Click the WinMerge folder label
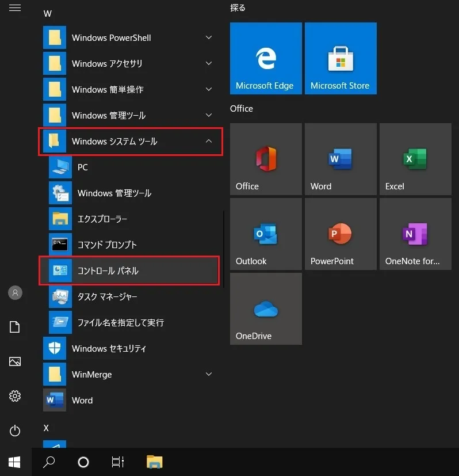This screenshot has height=476, width=459. 91,374
